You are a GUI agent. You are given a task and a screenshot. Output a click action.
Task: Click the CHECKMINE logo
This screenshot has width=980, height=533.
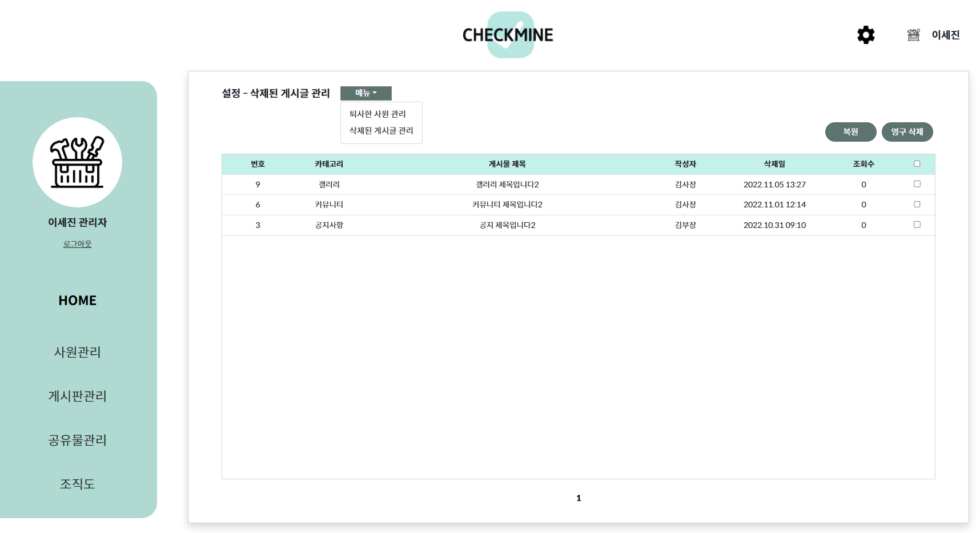pos(508,35)
